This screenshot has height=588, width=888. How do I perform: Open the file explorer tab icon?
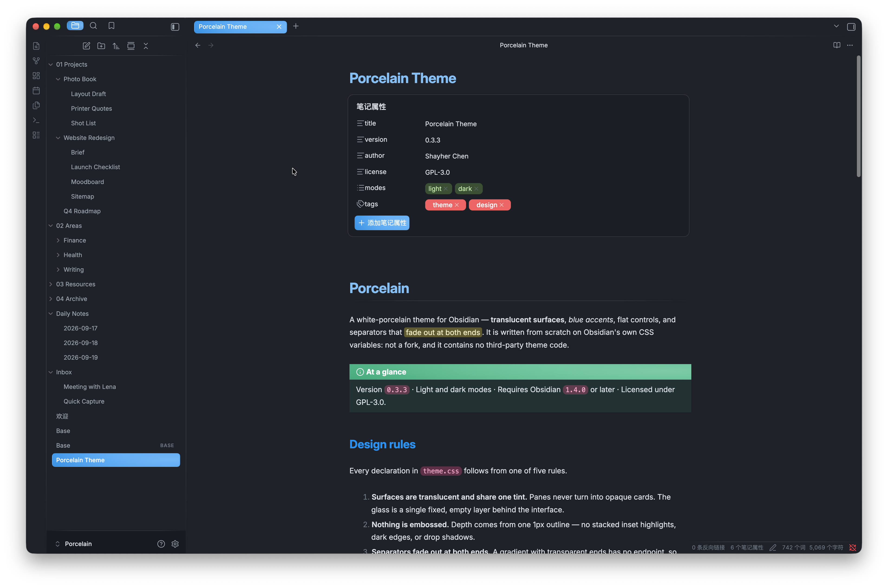75,26
